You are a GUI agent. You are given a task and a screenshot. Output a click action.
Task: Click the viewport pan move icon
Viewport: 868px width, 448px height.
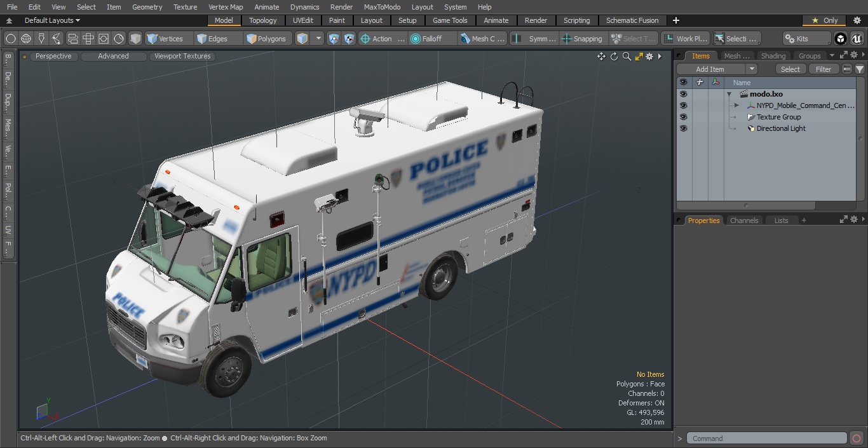pos(601,57)
